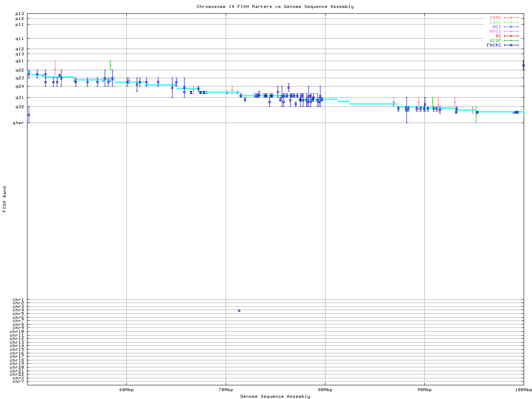Click the RPCI magenta legend marker

[511, 32]
